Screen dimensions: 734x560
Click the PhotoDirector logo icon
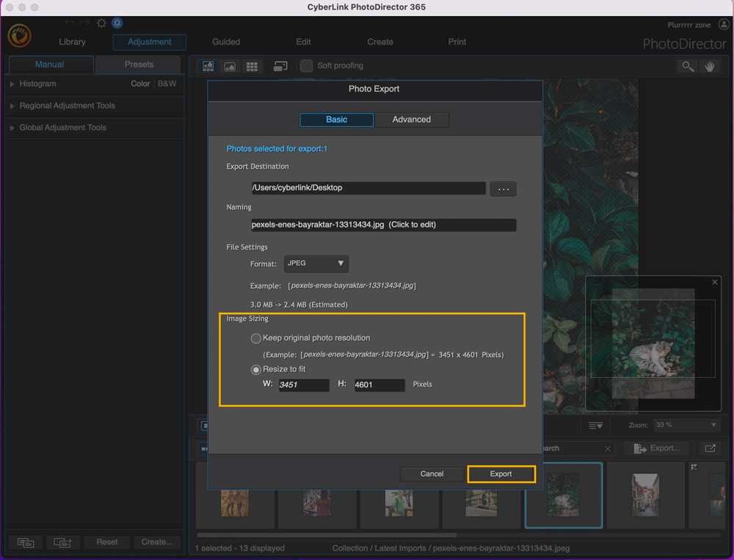19,35
